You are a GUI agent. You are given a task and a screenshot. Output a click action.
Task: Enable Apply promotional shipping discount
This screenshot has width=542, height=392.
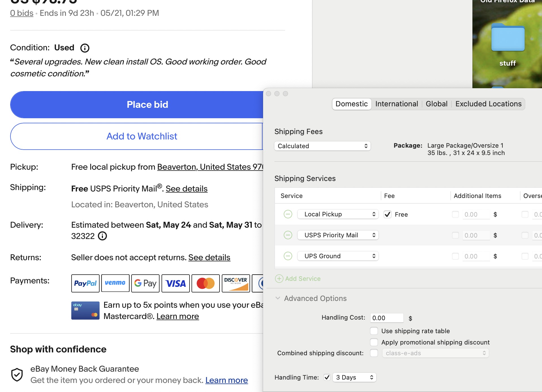(374, 342)
